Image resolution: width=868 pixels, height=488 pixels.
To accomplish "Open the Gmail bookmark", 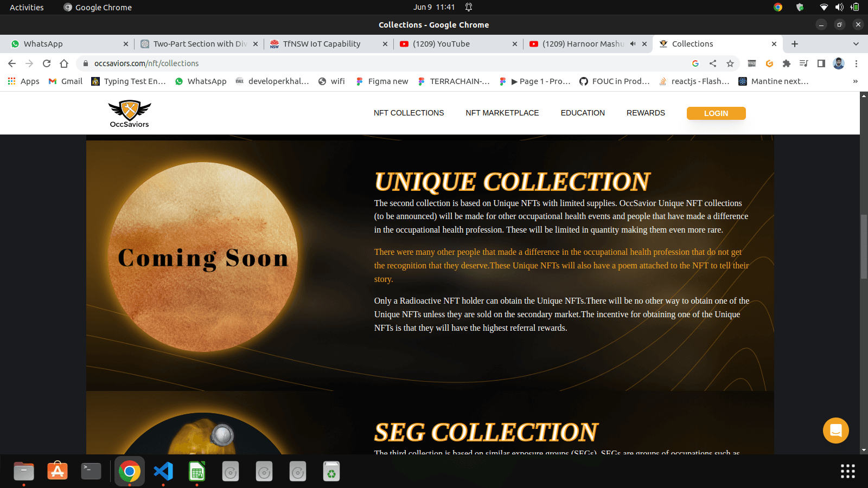I will [66, 81].
